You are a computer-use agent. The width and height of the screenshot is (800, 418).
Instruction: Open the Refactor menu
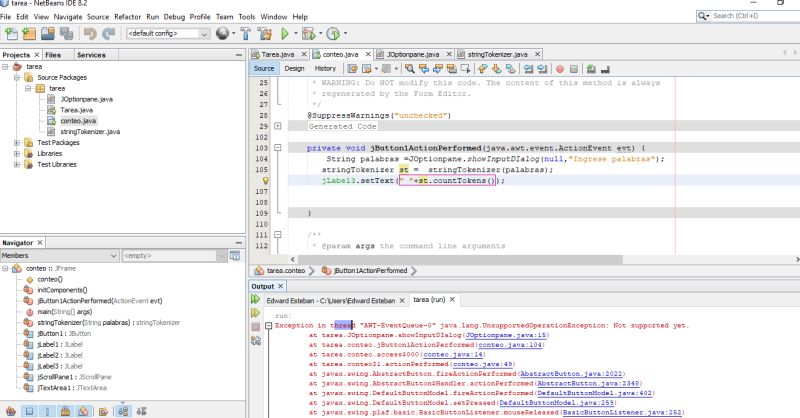[x=127, y=16]
